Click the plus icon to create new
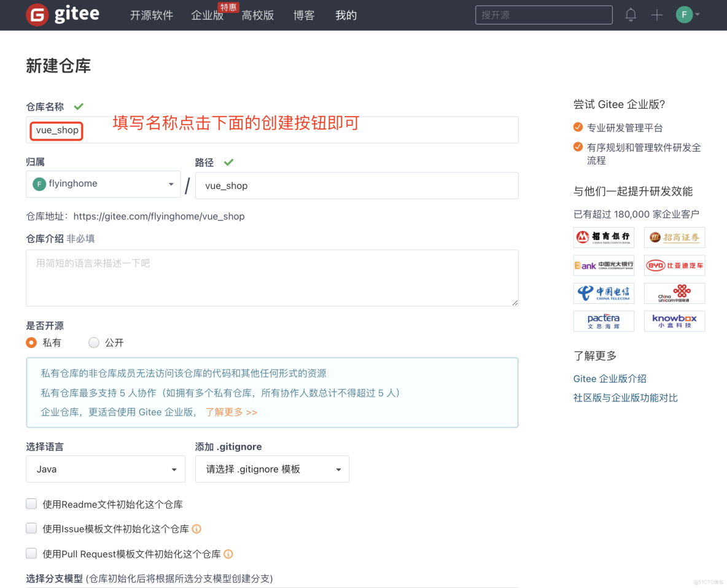 (656, 15)
